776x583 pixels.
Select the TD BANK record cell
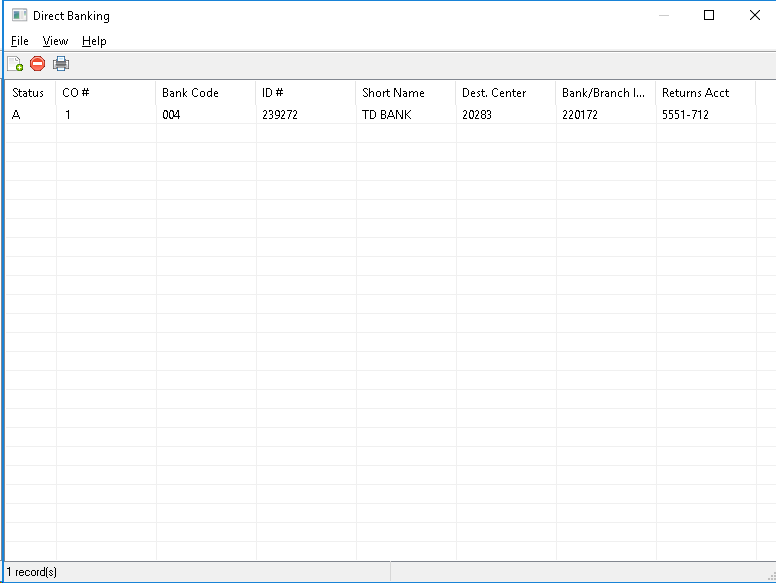tap(387, 115)
